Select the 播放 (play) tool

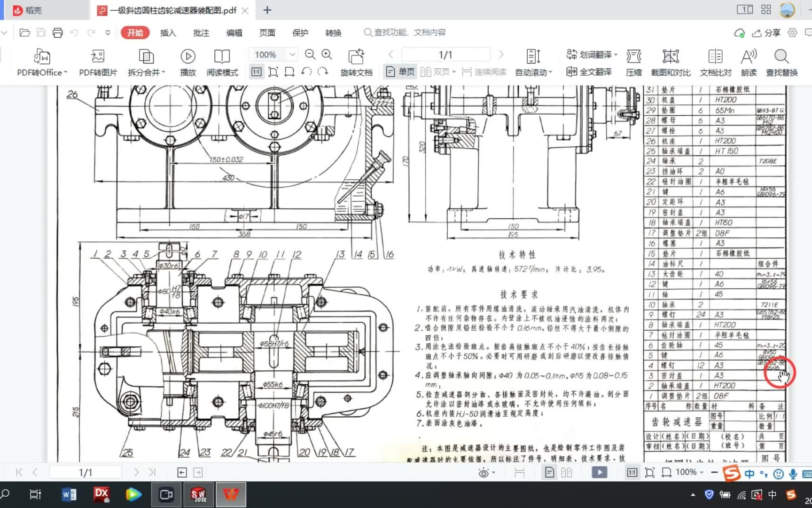coord(187,62)
